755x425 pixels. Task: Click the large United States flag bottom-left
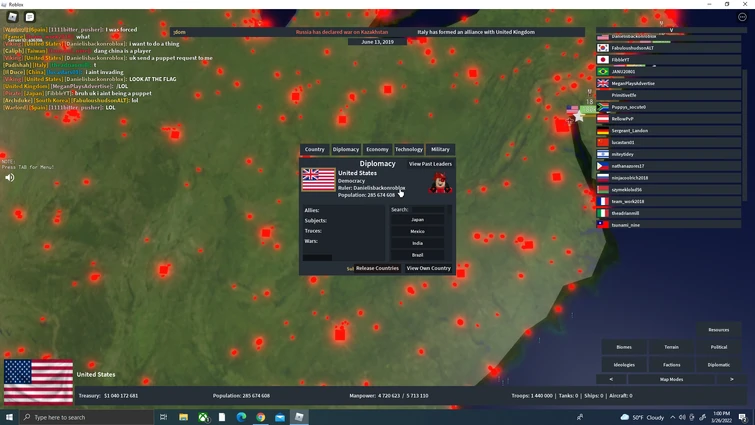coord(39,382)
